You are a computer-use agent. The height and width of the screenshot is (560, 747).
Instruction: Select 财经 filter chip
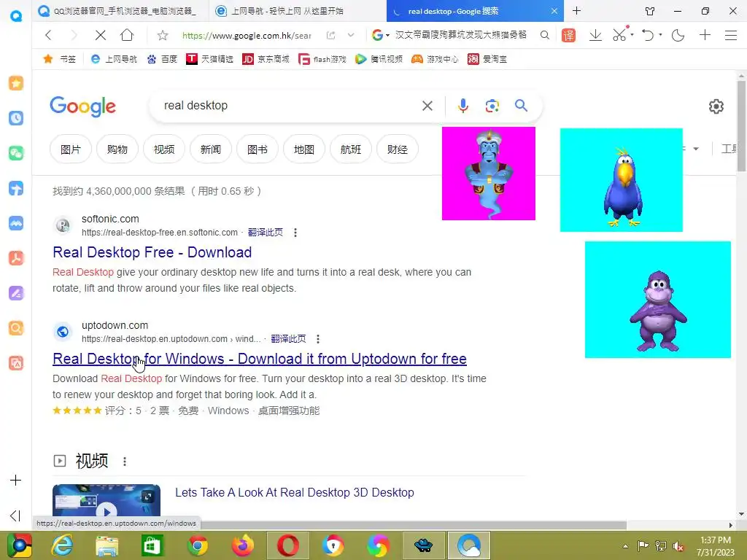click(398, 149)
